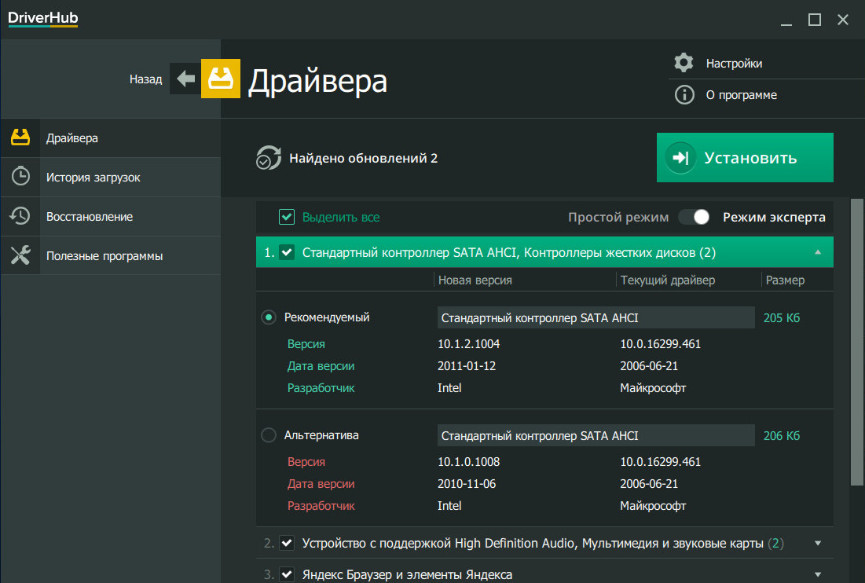Collapse the SATA AHCI controller section
The image size is (865, 583).
pyautogui.click(x=818, y=252)
